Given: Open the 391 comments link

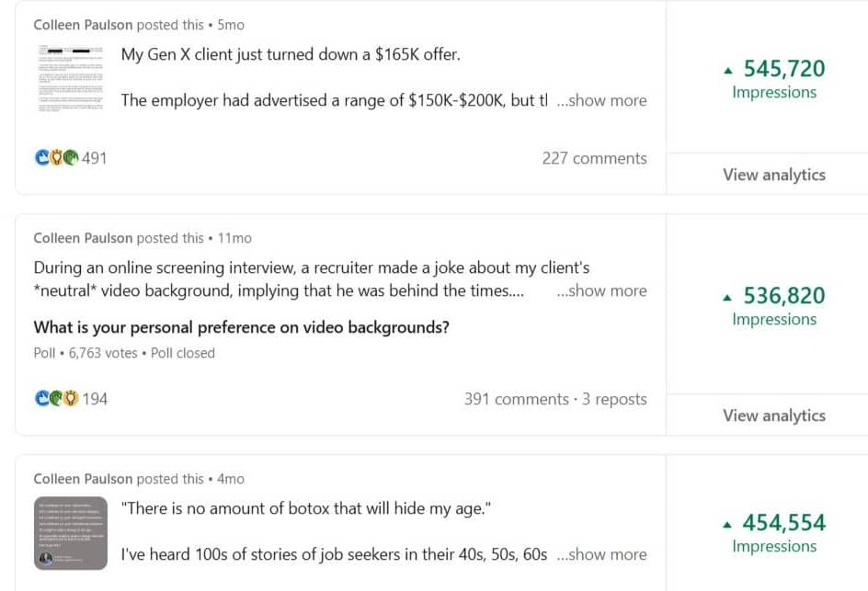Looking at the screenshot, I should [x=516, y=399].
